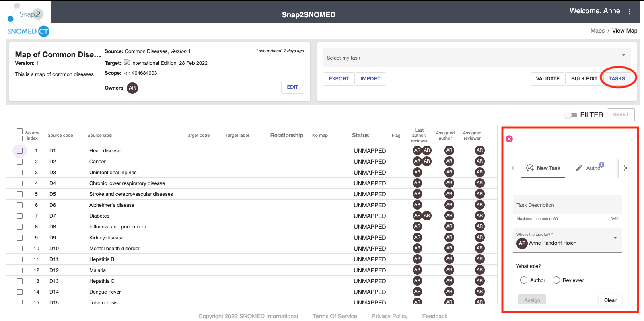The height and width of the screenshot is (321, 644).
Task: Close the task panel with red X
Action: pyautogui.click(x=509, y=139)
